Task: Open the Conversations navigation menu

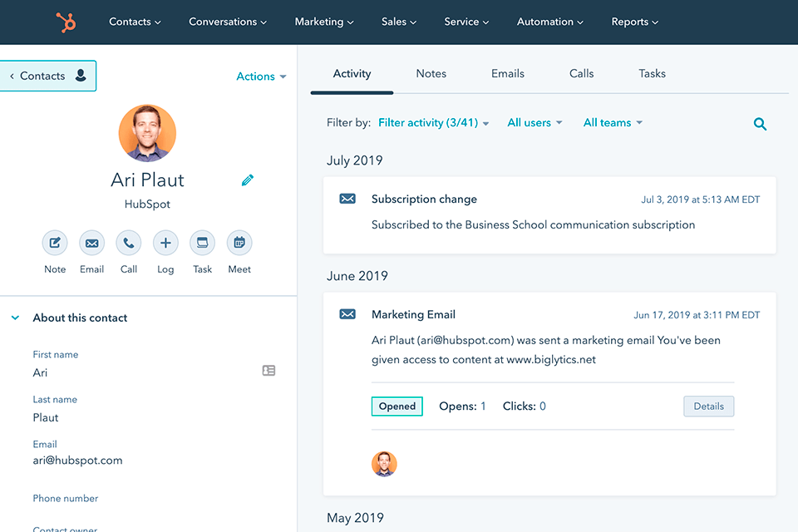Action: click(x=228, y=22)
